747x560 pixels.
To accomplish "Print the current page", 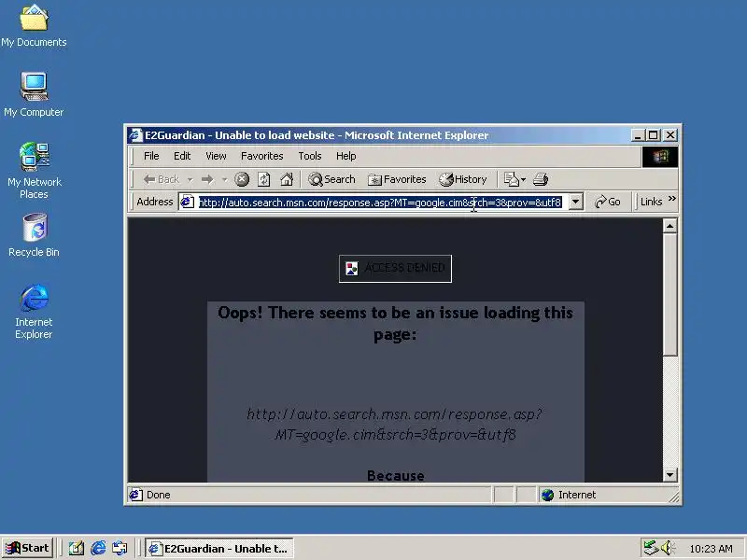I will point(541,179).
